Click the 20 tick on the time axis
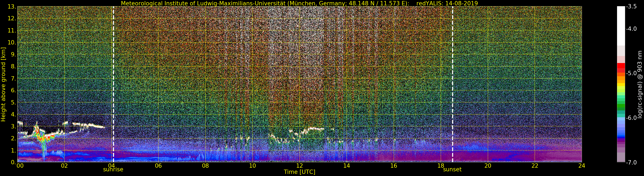The width and height of the screenshot is (644, 176). (488, 166)
